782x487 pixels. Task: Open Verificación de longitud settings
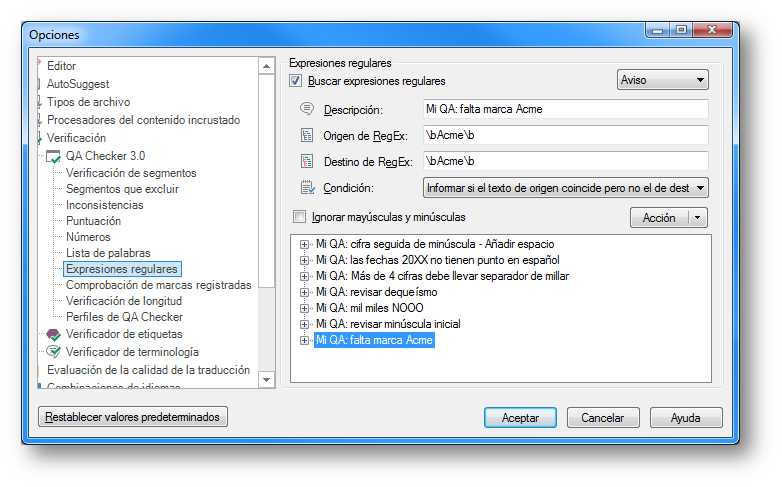[124, 301]
